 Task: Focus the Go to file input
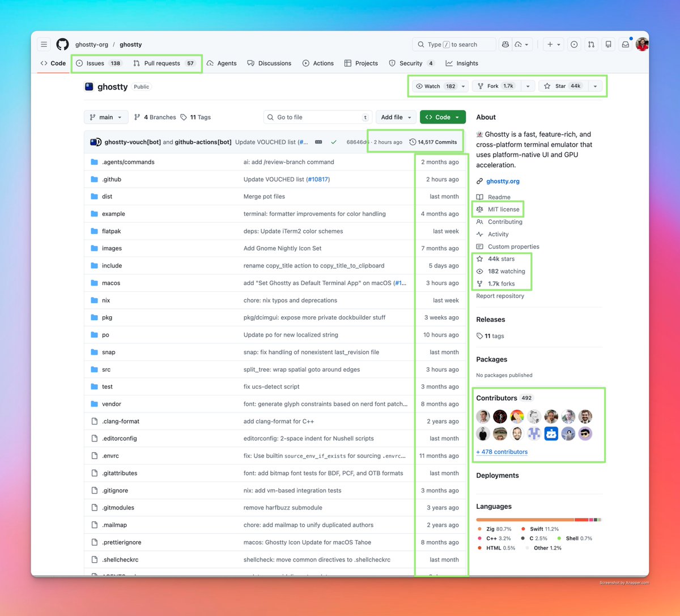(318, 117)
